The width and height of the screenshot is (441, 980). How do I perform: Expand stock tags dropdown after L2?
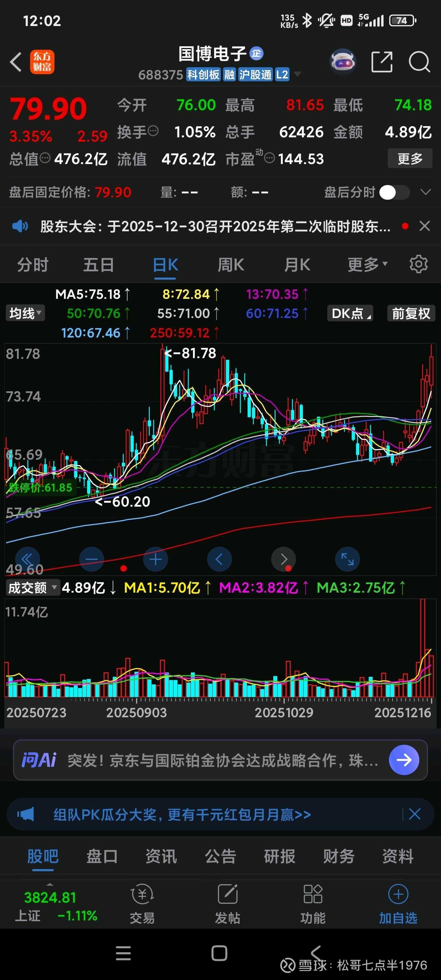point(297,74)
